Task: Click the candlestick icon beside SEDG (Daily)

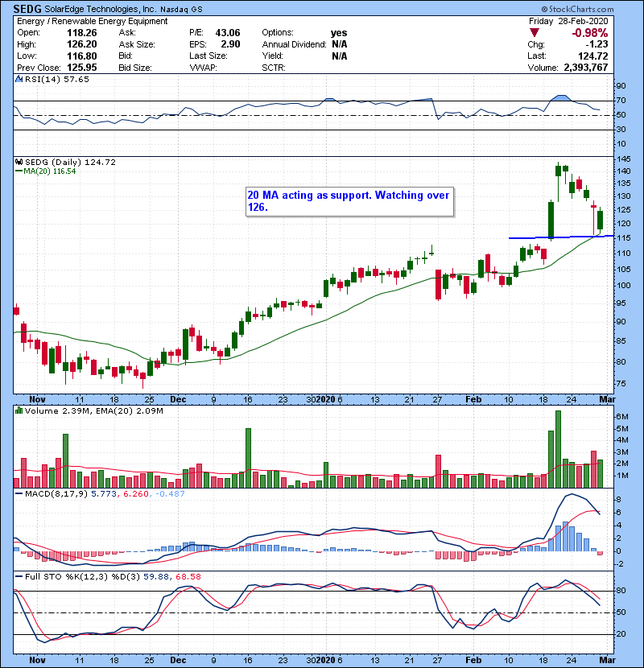Action: click(x=19, y=162)
